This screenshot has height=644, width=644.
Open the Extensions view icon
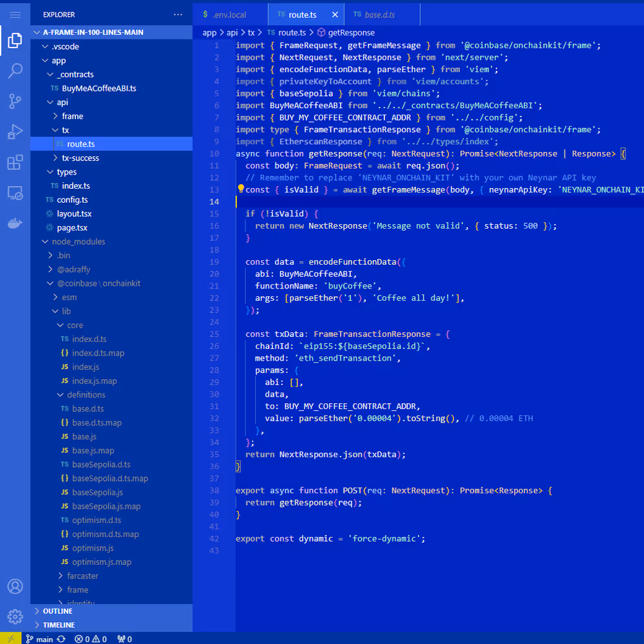click(15, 162)
